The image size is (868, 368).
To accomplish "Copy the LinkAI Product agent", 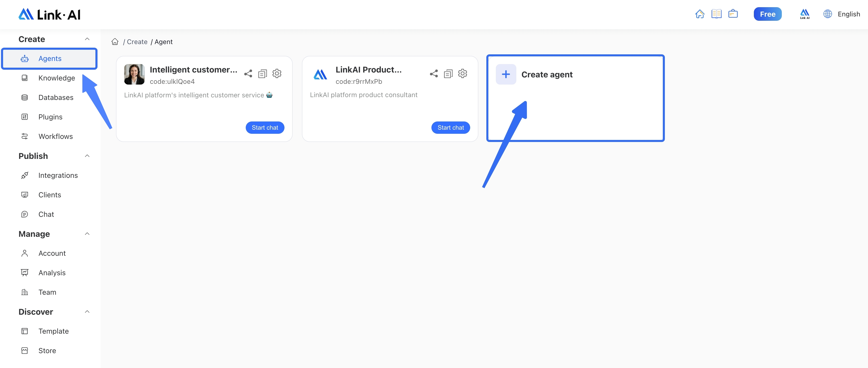I will 448,73.
